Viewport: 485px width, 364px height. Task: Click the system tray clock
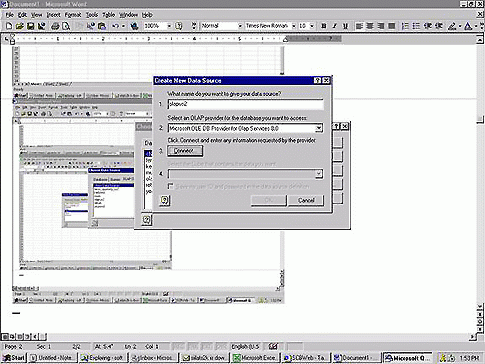pos(469,358)
